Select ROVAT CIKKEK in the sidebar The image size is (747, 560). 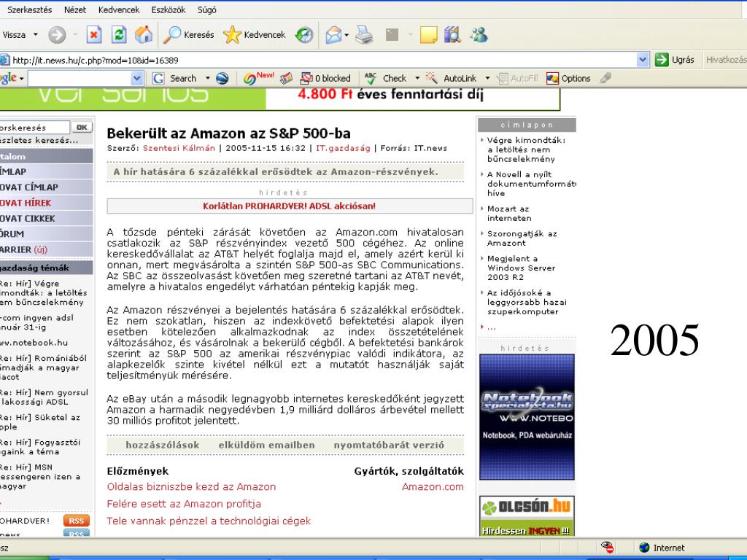pyautogui.click(x=46, y=219)
